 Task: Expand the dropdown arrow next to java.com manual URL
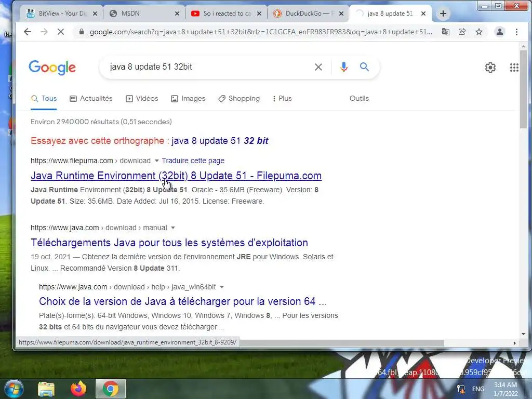[x=172, y=228]
